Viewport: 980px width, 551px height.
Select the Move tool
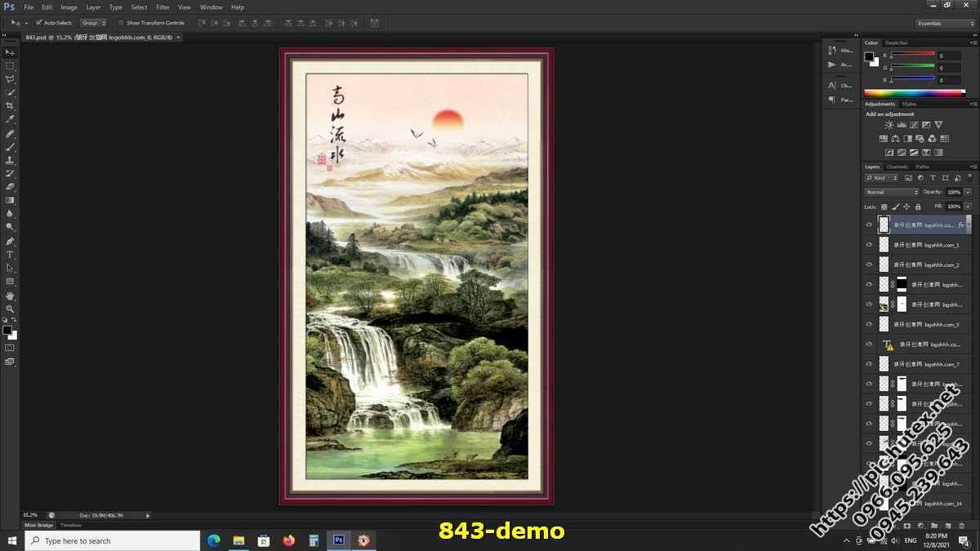click(x=10, y=52)
